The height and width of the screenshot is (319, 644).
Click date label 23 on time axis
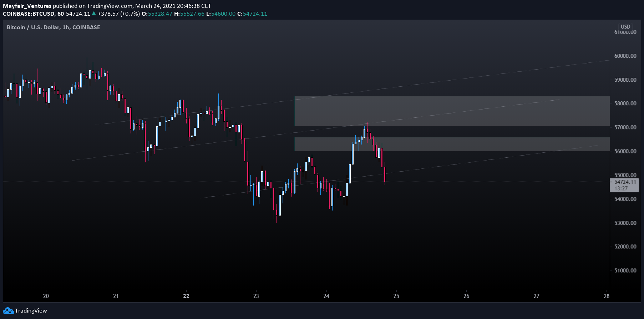256,296
